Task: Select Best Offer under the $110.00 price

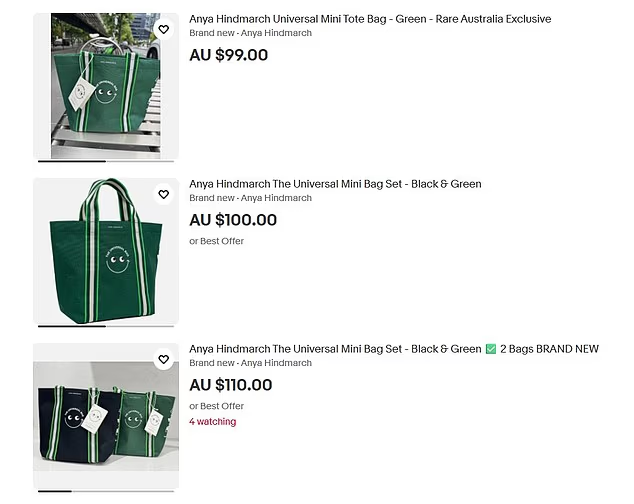Action: 216,406
